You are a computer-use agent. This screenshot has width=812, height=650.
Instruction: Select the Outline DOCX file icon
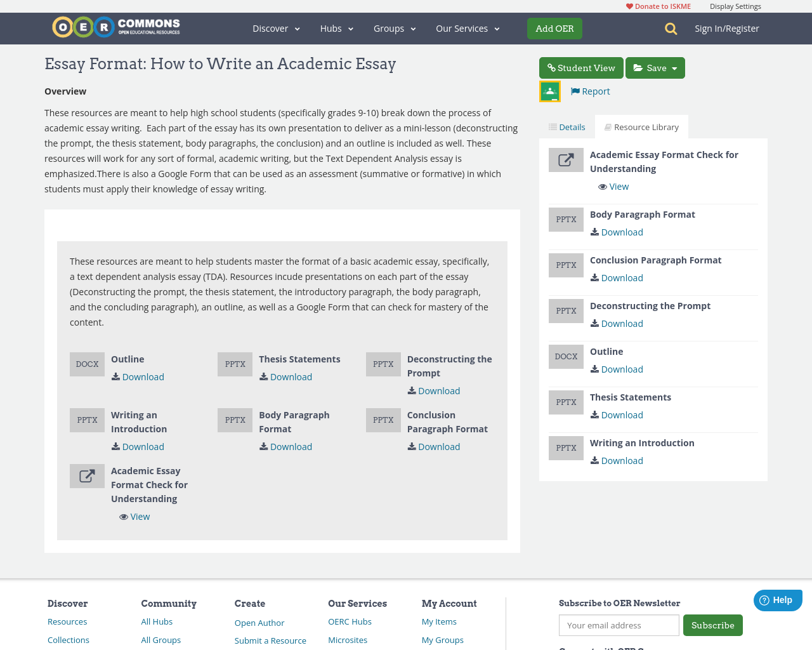point(87,364)
